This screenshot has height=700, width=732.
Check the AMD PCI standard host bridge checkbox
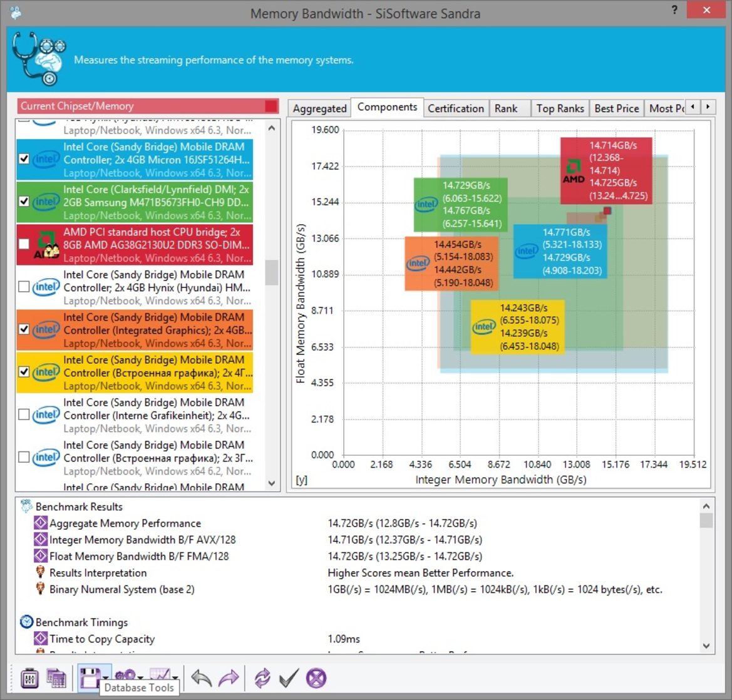click(24, 244)
